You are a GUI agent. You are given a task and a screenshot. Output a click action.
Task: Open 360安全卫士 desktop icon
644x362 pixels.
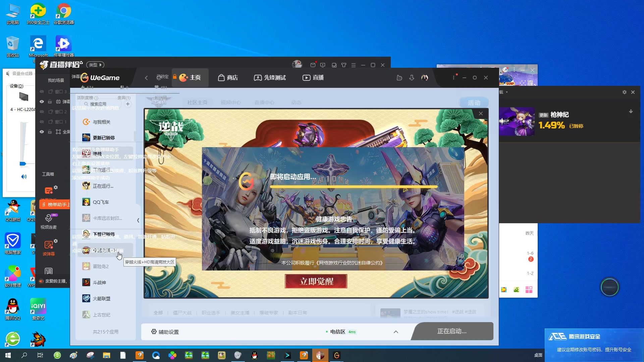38,14
